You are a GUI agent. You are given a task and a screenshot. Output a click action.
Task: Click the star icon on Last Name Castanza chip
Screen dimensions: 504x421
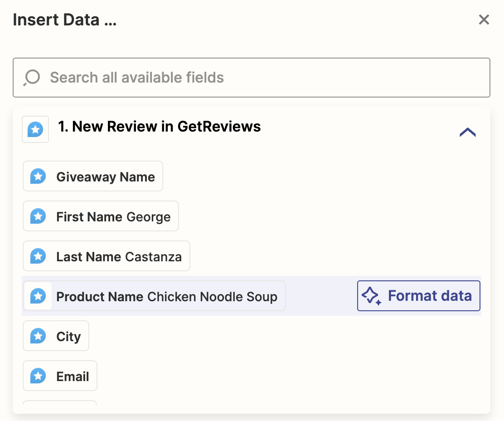[x=37, y=256]
